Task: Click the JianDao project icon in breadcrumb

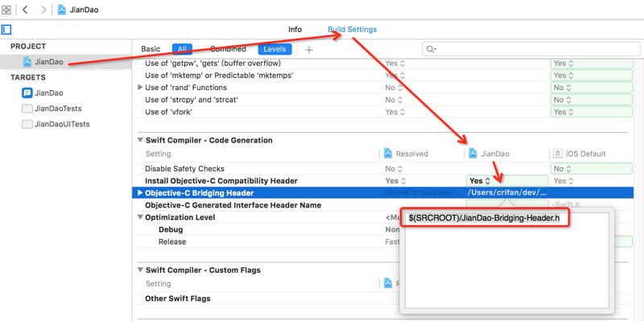Action: pos(62,10)
